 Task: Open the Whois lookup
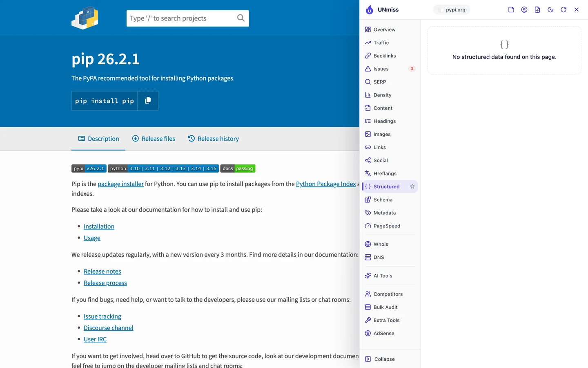pyautogui.click(x=390, y=244)
